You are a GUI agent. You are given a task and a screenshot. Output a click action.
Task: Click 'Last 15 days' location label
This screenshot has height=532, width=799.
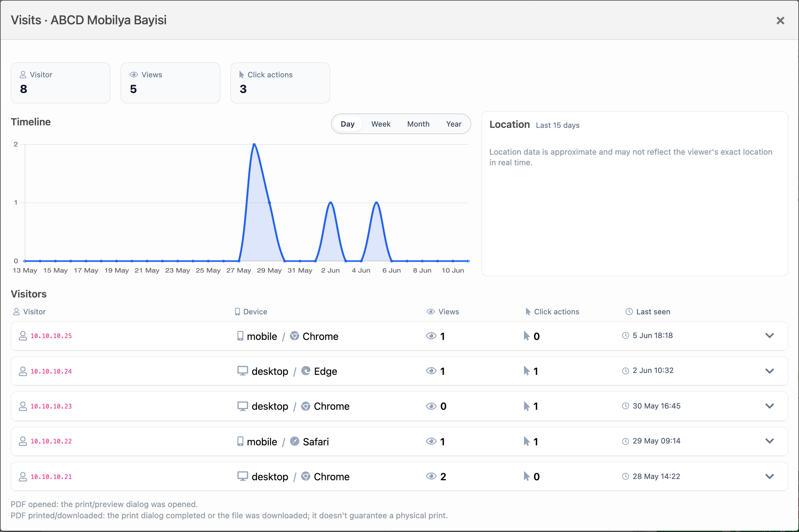[558, 125]
